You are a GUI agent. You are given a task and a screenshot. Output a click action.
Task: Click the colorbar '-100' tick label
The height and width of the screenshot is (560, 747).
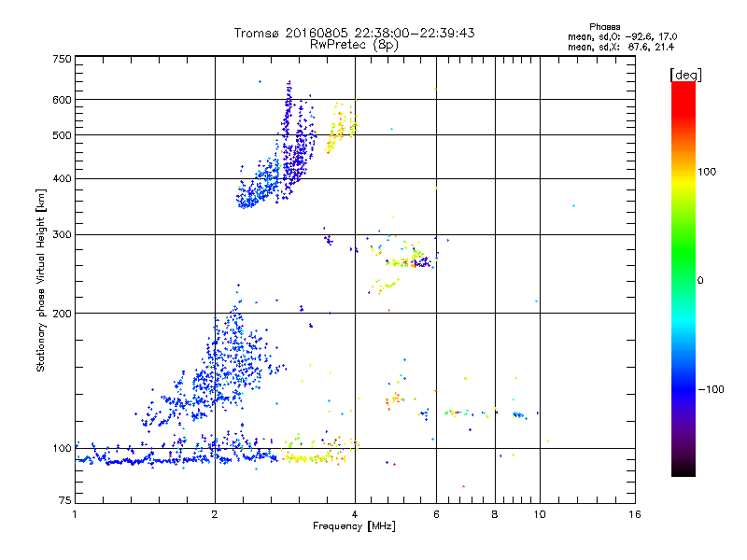coord(711,389)
